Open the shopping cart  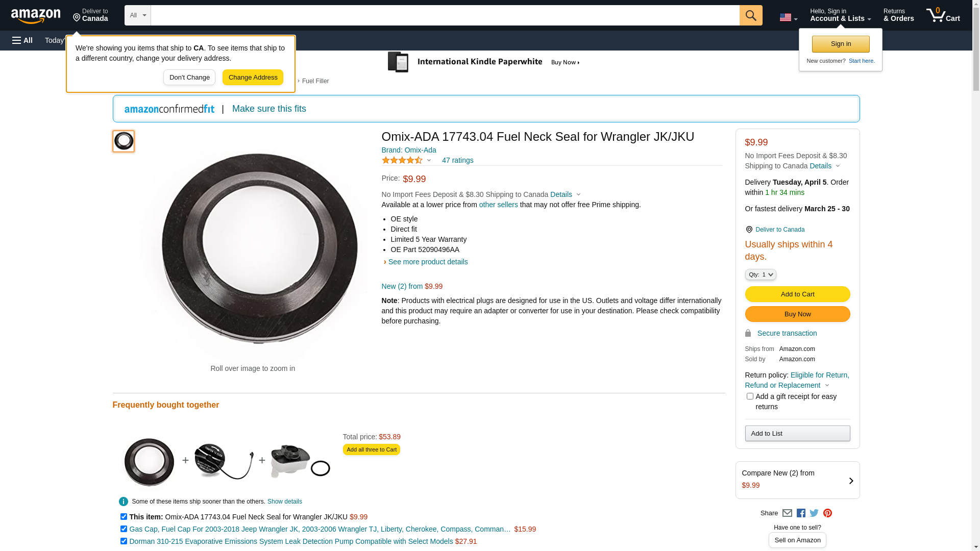pos(943,15)
